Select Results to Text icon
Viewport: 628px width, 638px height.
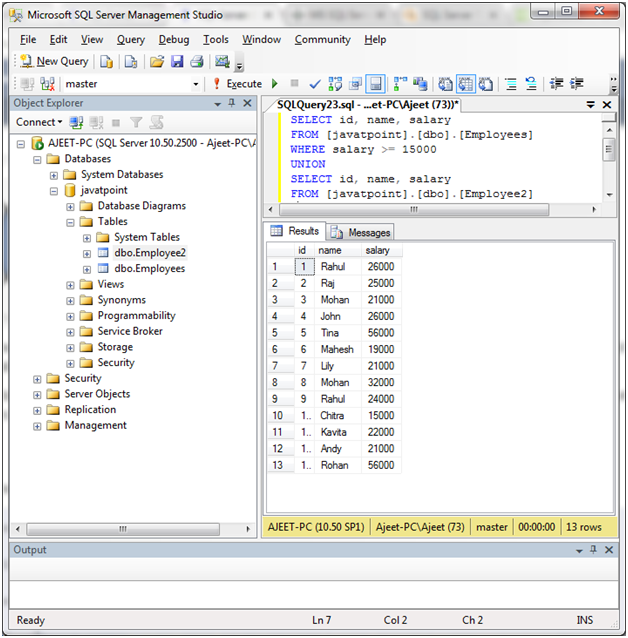tap(445, 84)
